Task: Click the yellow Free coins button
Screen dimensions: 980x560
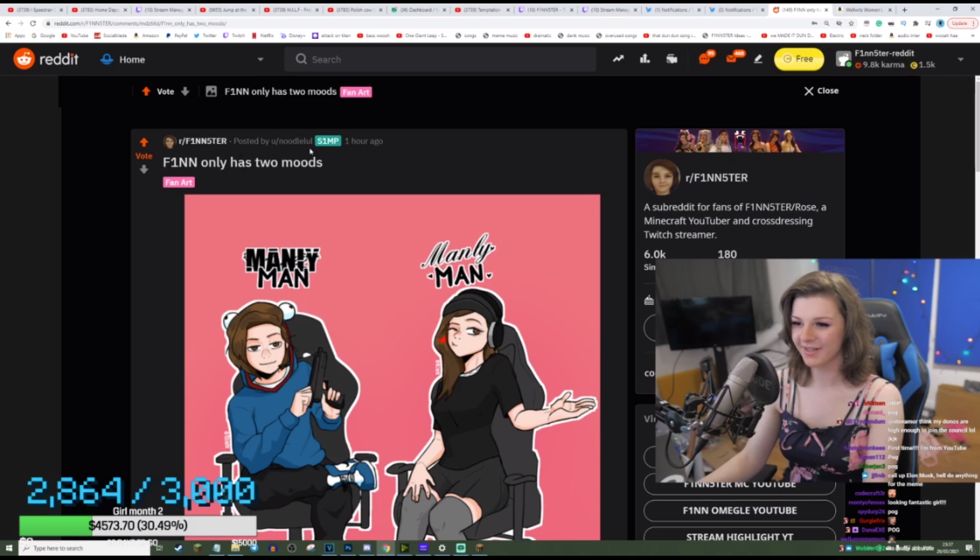Action: [799, 59]
